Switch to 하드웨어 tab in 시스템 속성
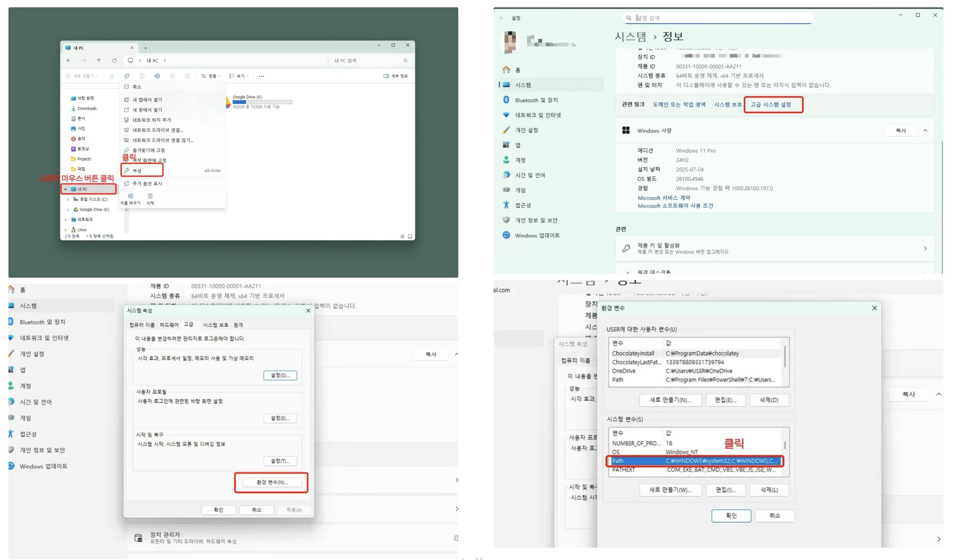This screenshot has height=560, width=955. [169, 325]
